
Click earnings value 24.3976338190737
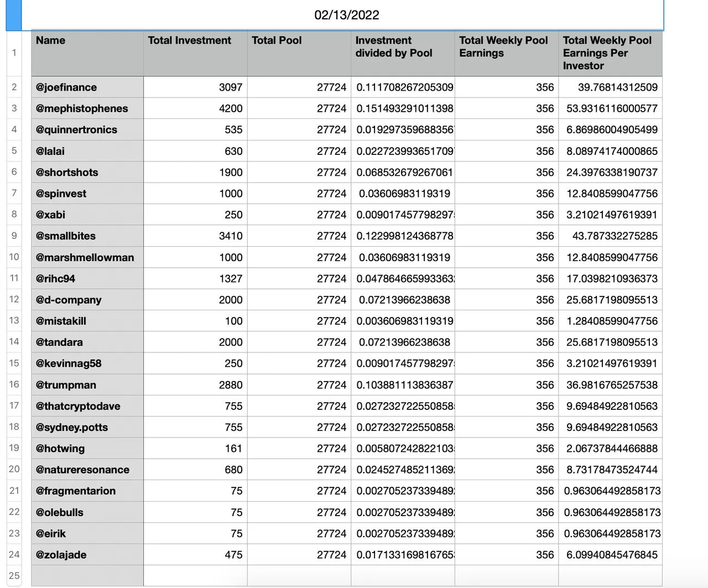[610, 172]
